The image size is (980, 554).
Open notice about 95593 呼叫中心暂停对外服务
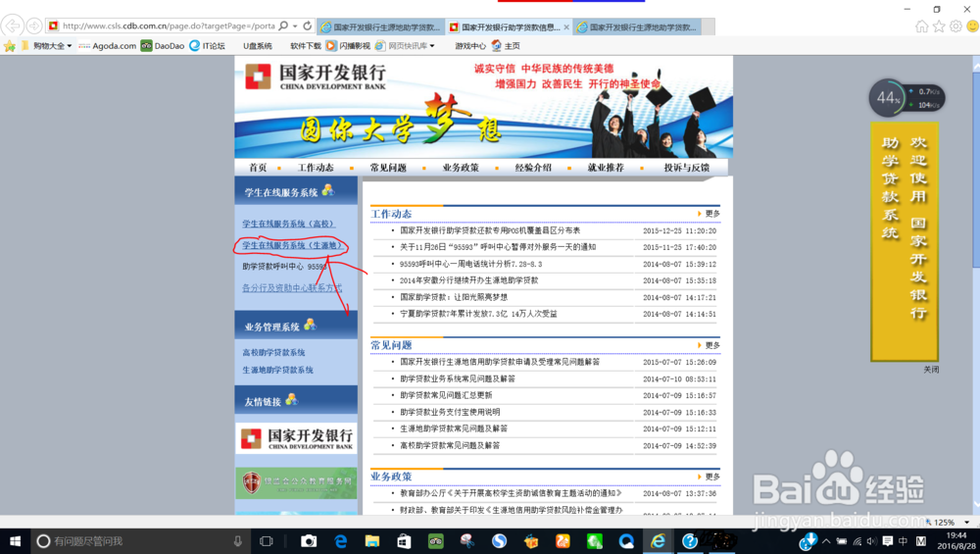click(498, 247)
